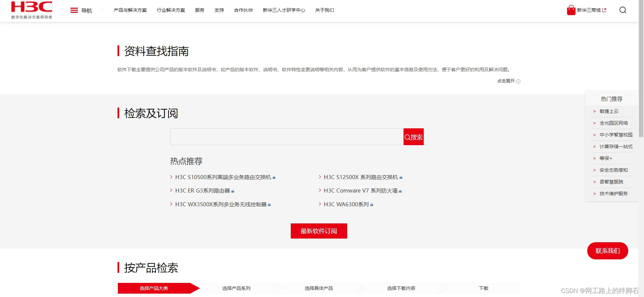Click the 热门推荐 sidebar title
Image resolution: width=644 pixels, height=297 pixels.
pos(611,99)
